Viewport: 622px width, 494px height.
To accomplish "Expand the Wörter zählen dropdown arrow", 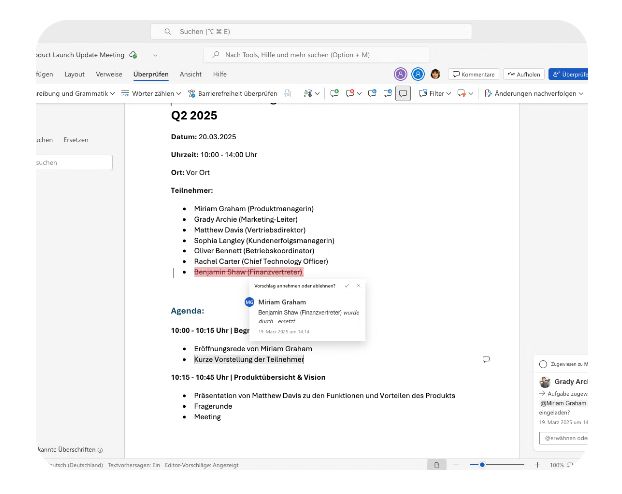I will tap(179, 94).
